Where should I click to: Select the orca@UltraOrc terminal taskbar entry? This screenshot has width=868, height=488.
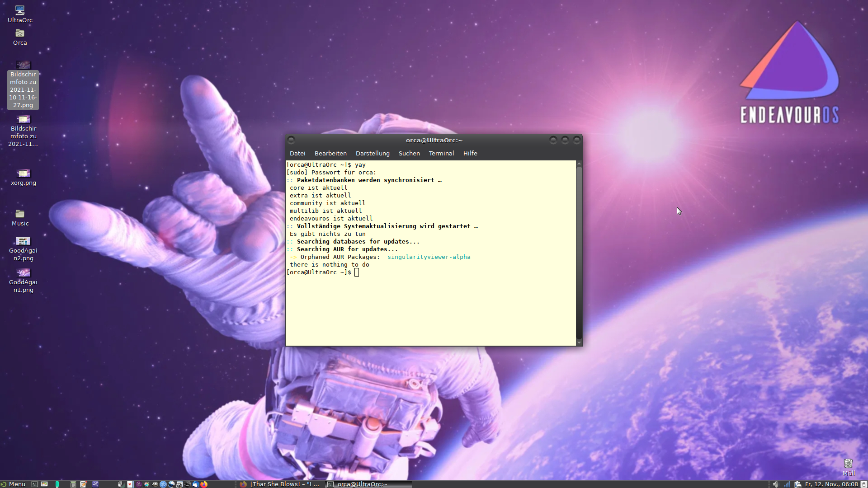pos(368,484)
